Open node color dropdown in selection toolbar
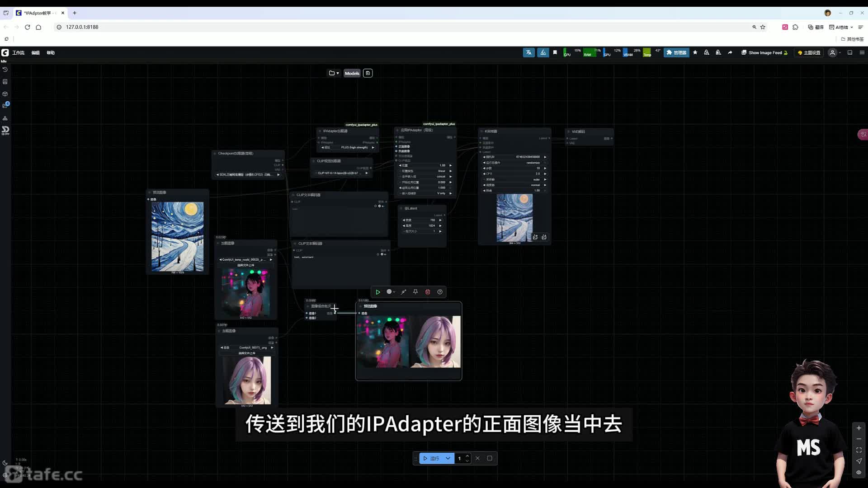Image resolution: width=868 pixels, height=488 pixels. 391,292
